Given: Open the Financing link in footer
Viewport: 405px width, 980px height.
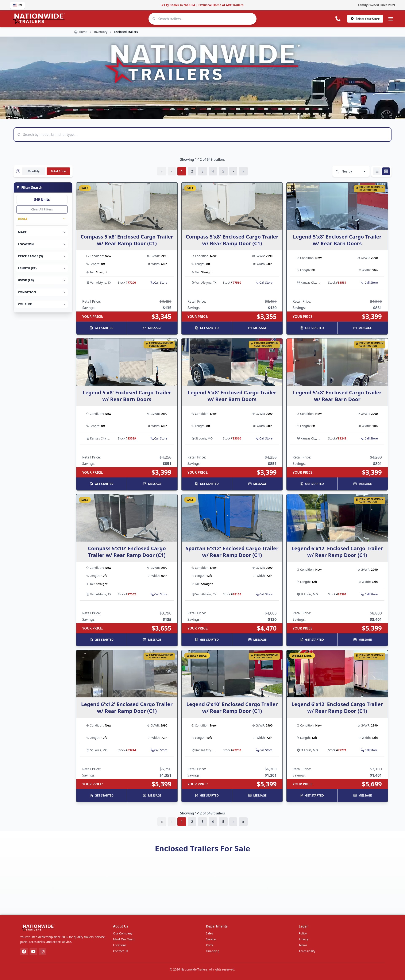Looking at the screenshot, I should point(212,951).
